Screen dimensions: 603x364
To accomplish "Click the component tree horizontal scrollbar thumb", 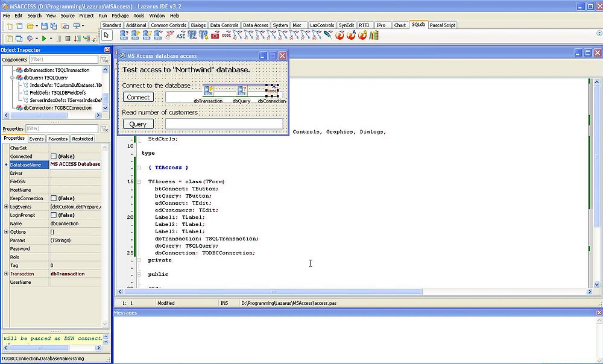I will pyautogui.click(x=39, y=115).
